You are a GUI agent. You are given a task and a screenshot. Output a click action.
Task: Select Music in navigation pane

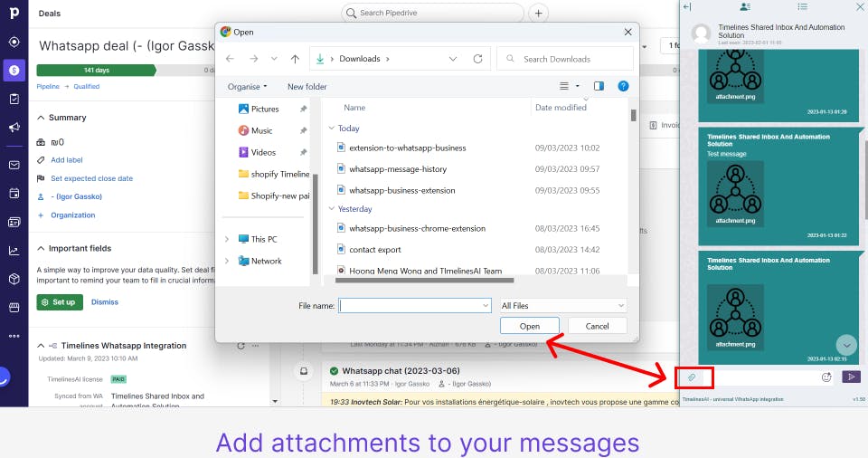[262, 131]
